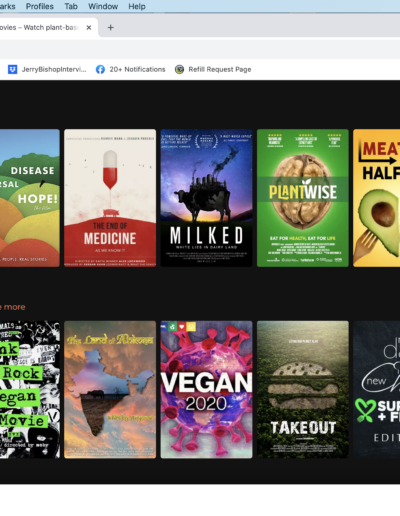Open the new day Super + Fi poster

coord(376,390)
